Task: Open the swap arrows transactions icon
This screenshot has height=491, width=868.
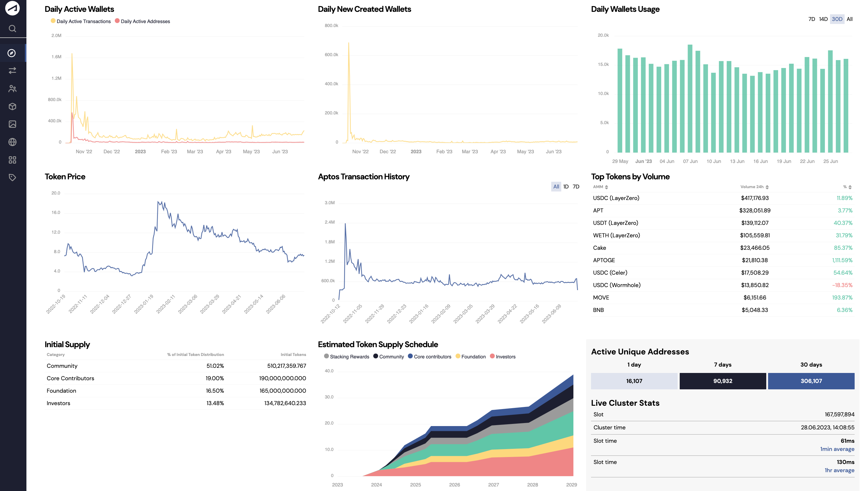Action: tap(12, 71)
